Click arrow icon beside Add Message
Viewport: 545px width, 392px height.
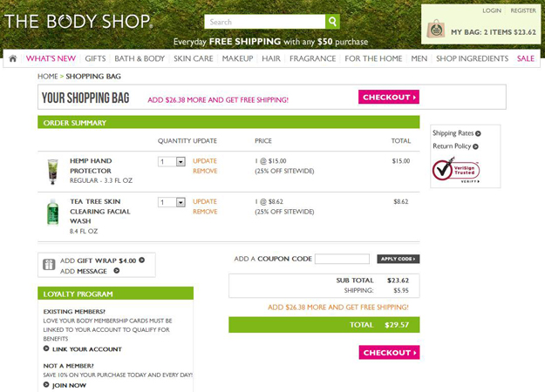click(117, 270)
